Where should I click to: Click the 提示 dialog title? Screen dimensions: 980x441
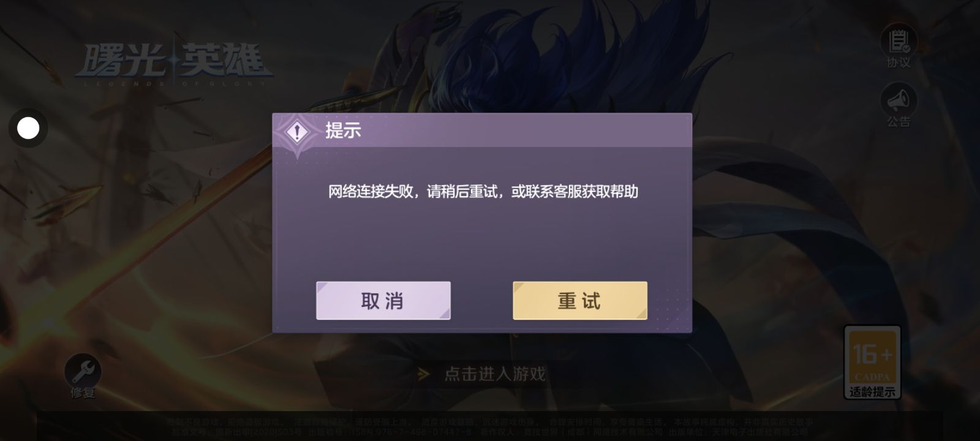[343, 130]
